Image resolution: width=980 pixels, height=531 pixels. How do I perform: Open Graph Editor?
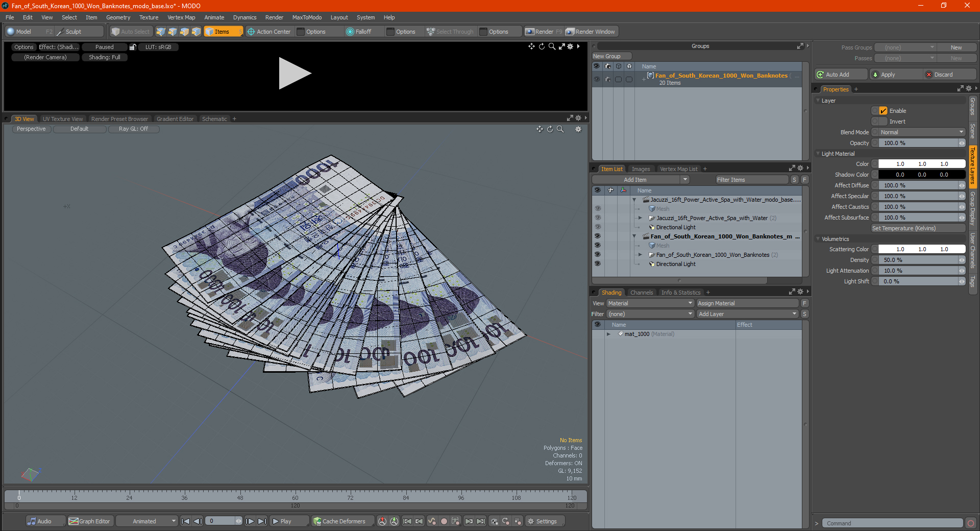89,521
